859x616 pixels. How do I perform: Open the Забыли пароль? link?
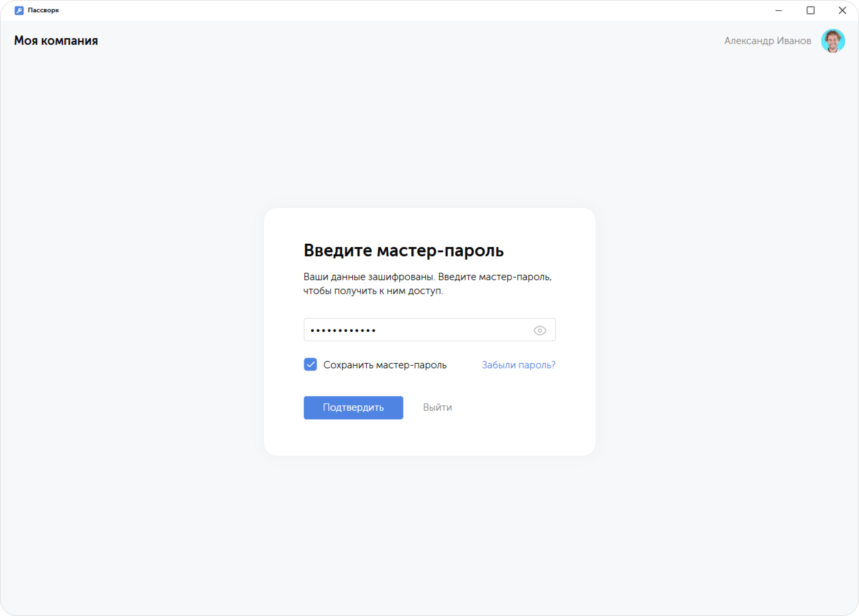518,365
